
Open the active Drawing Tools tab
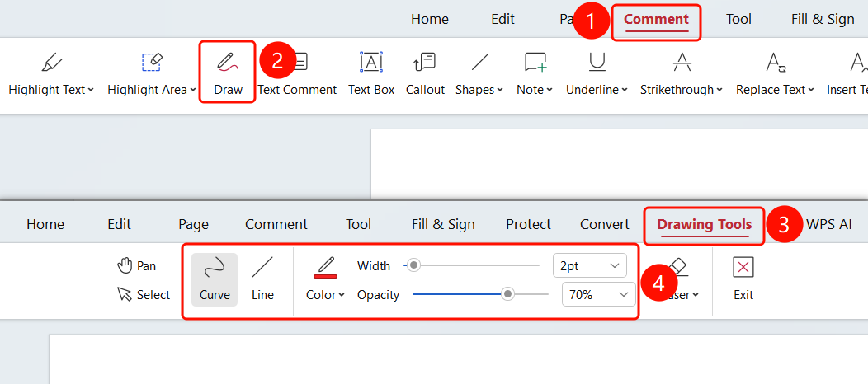[x=704, y=224]
